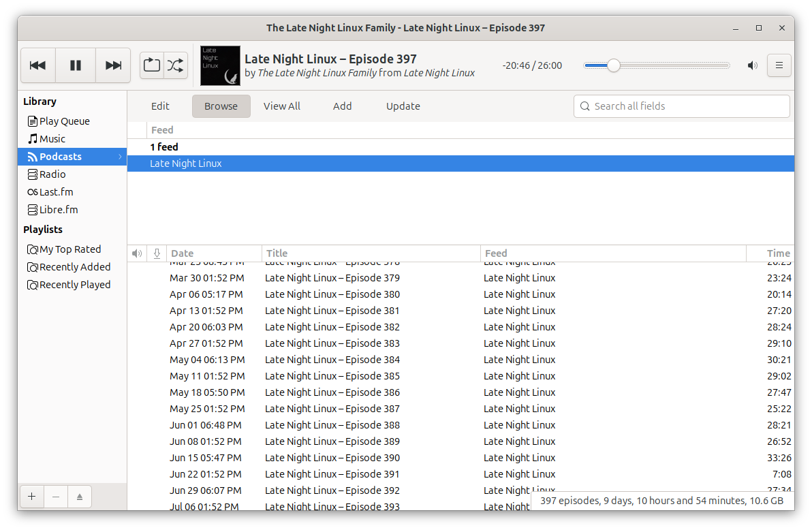Click the 397 episodes status text
Screen dimensions: 812x530
[662, 501]
